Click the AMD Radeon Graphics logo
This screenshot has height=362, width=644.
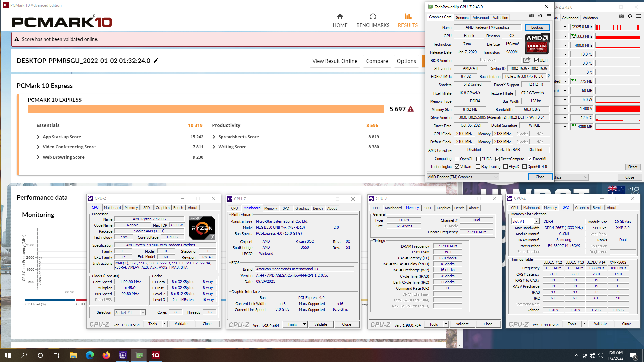point(537,44)
